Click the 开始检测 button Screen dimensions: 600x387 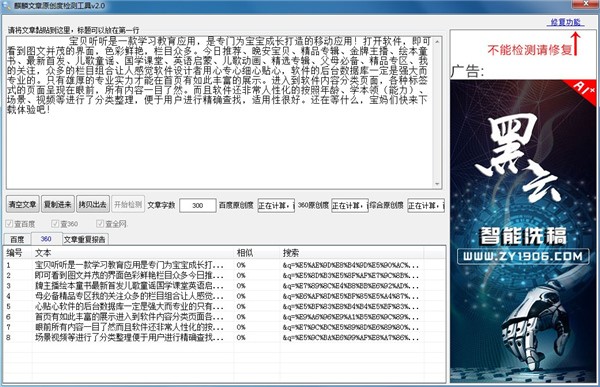pos(128,204)
